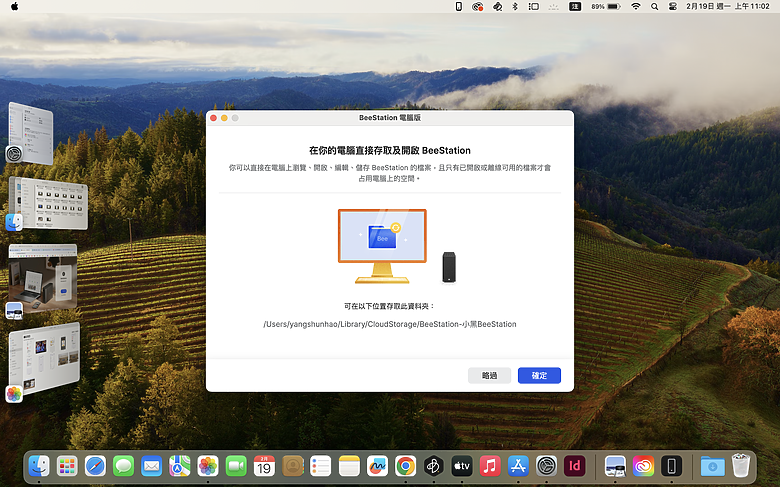Switch to Finder window Stage Manager thumbnail
The height and width of the screenshot is (487, 780).
(48, 203)
